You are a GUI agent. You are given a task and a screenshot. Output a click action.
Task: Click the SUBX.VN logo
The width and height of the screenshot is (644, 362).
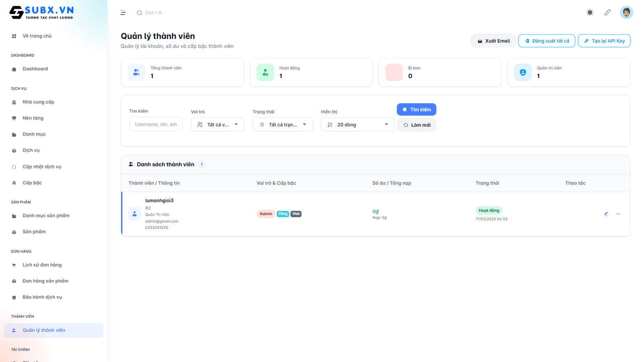click(x=41, y=12)
